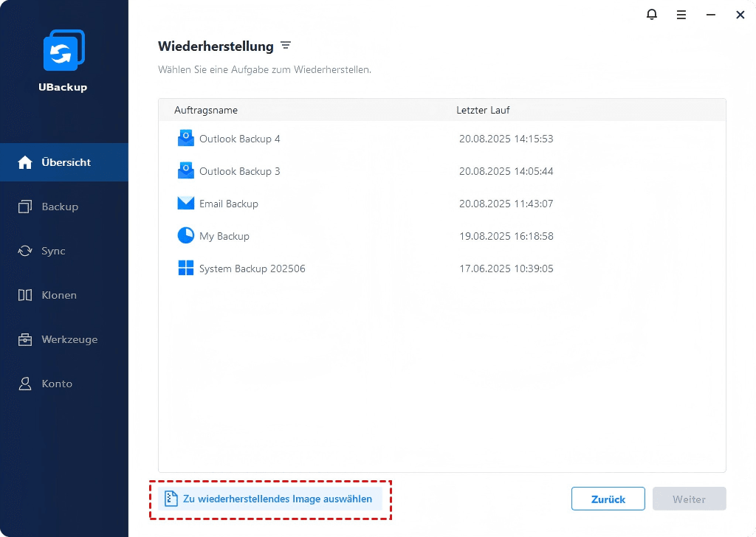This screenshot has height=537, width=756.
Task: Click the Outlook Backup 3 icon
Action: coord(185,171)
